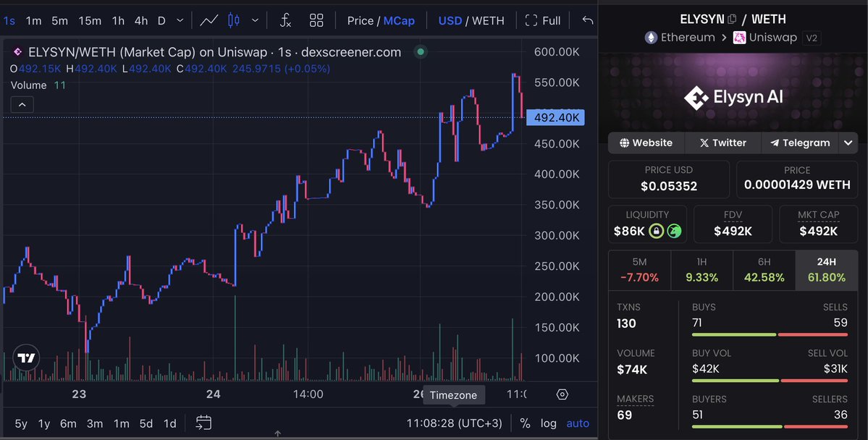Select the 6H stats tab
Viewport: 868px width, 440px height.
(764, 270)
